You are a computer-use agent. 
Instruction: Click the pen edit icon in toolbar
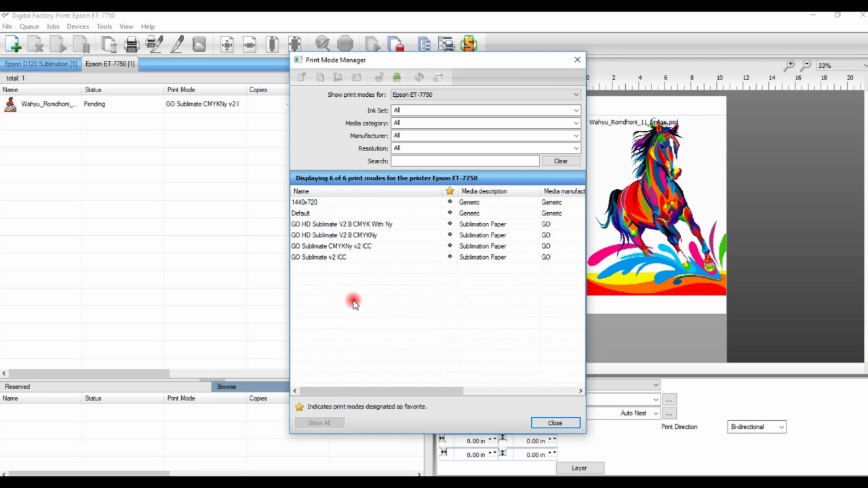pos(177,45)
